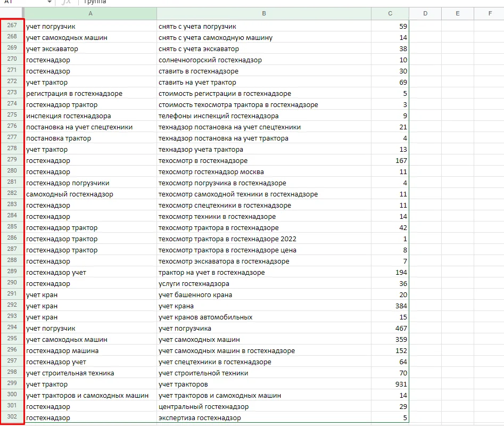Click cell 'телефоны инспекций гостехнадзора'
This screenshot has width=504, height=426.
pyautogui.click(x=264, y=116)
